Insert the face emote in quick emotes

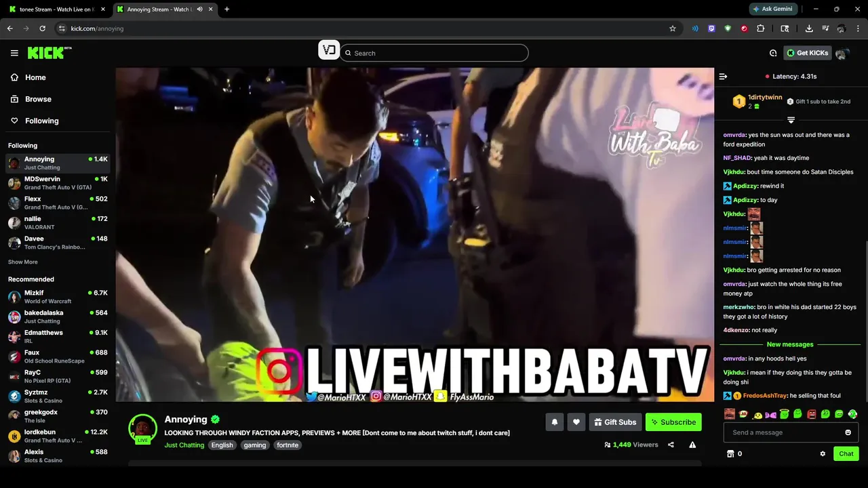(x=730, y=414)
